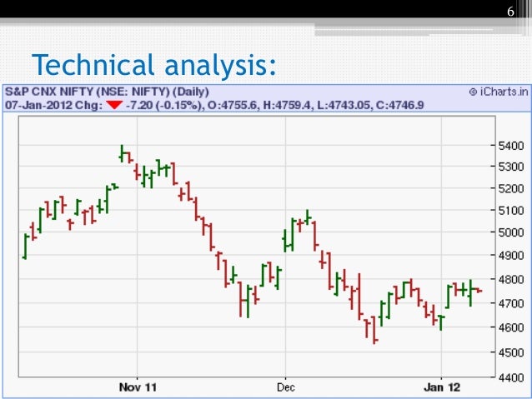Click the 4700 price axis label
Screen dimensions: 532x399
510,303
